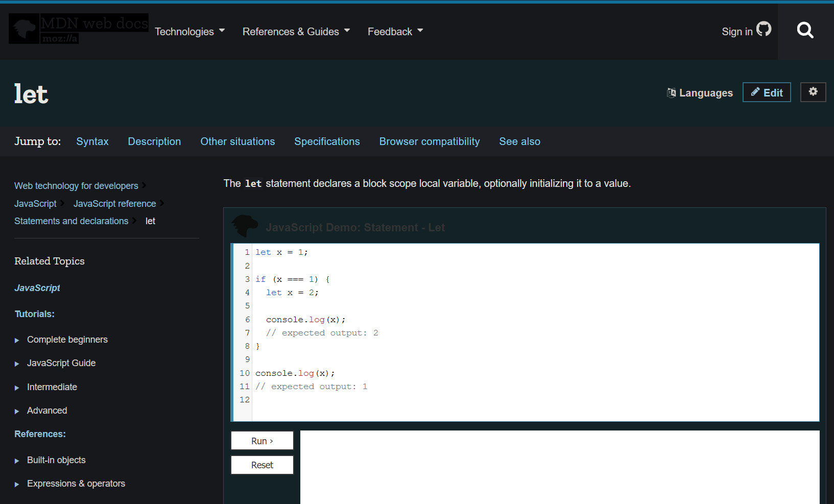Click comment '// expected output: 1'
This screenshot has width=834, height=504.
coord(311,387)
